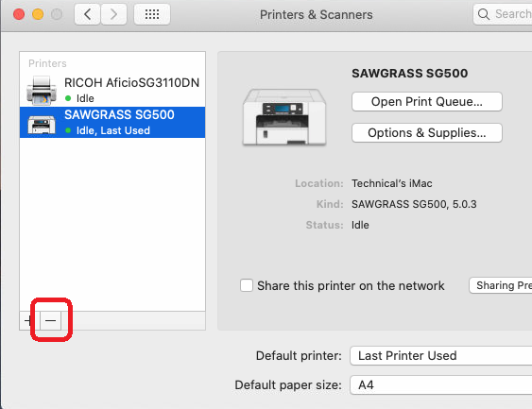Open the Default paper size dropdown
The image size is (532, 409).
[x=440, y=385]
